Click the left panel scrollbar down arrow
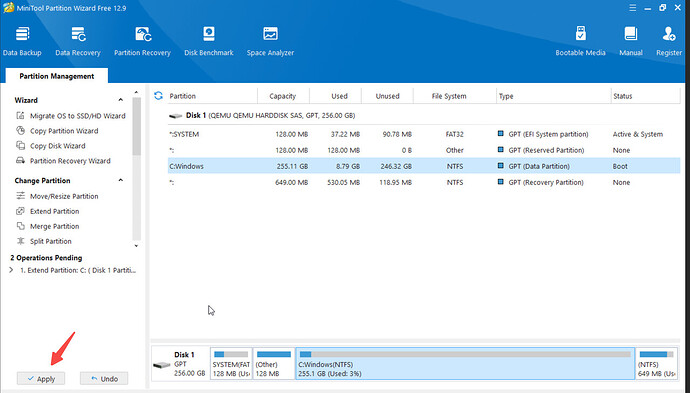 tap(136, 246)
